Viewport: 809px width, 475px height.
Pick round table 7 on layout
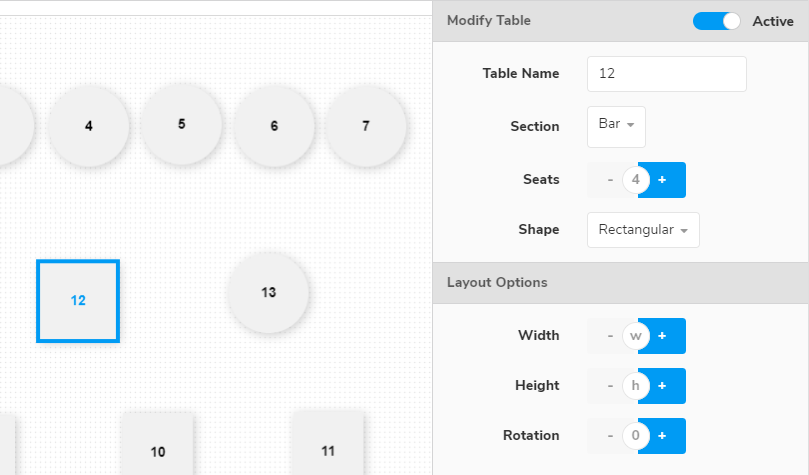pos(366,126)
